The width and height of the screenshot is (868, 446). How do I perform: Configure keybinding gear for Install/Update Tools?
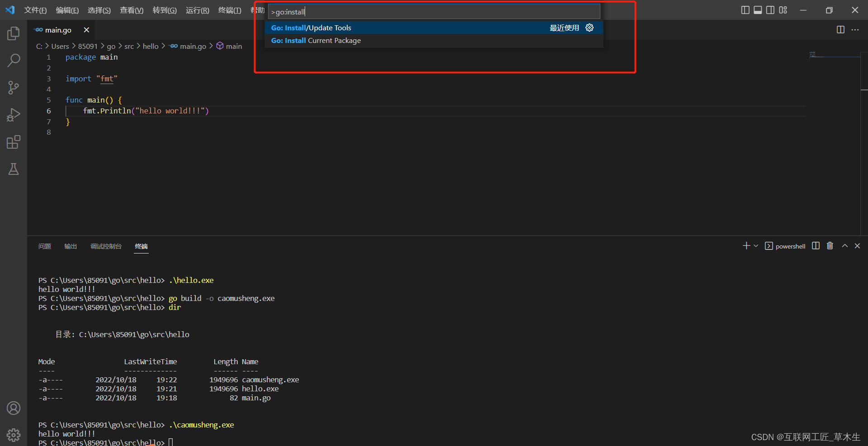(589, 28)
